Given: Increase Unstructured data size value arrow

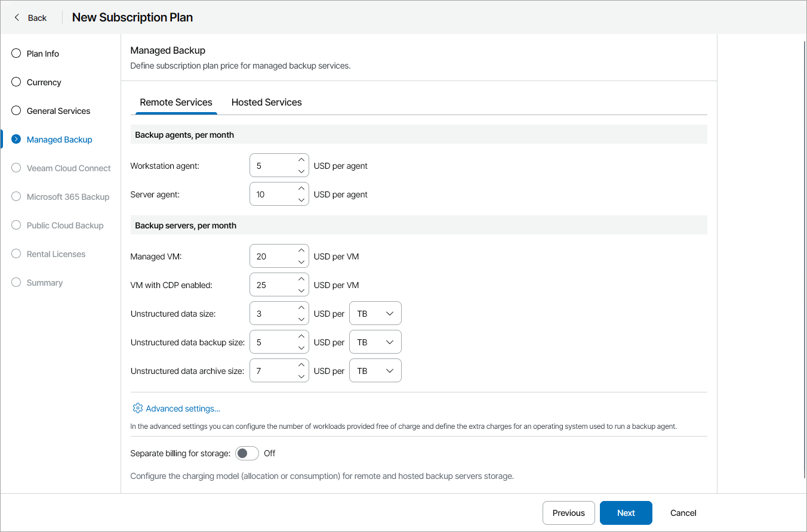Looking at the screenshot, I should click(301, 308).
